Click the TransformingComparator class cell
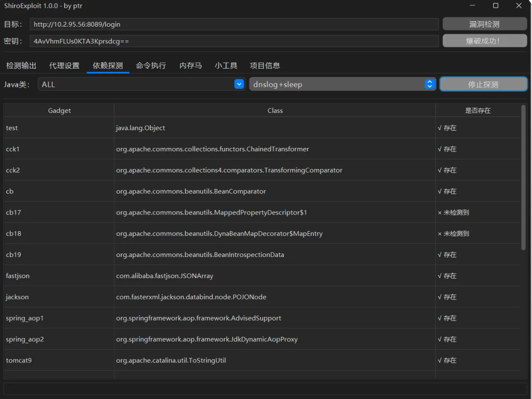The height and width of the screenshot is (399, 532). [275, 170]
